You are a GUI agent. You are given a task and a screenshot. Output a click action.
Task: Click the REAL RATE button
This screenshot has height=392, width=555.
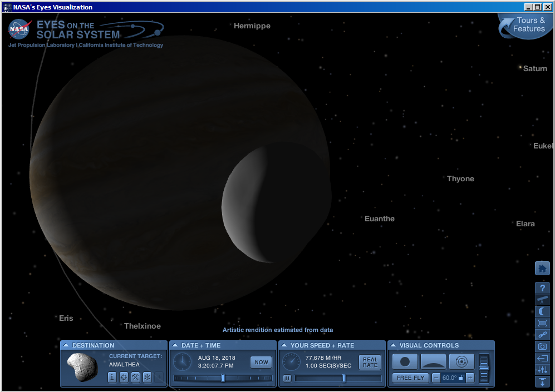click(370, 363)
